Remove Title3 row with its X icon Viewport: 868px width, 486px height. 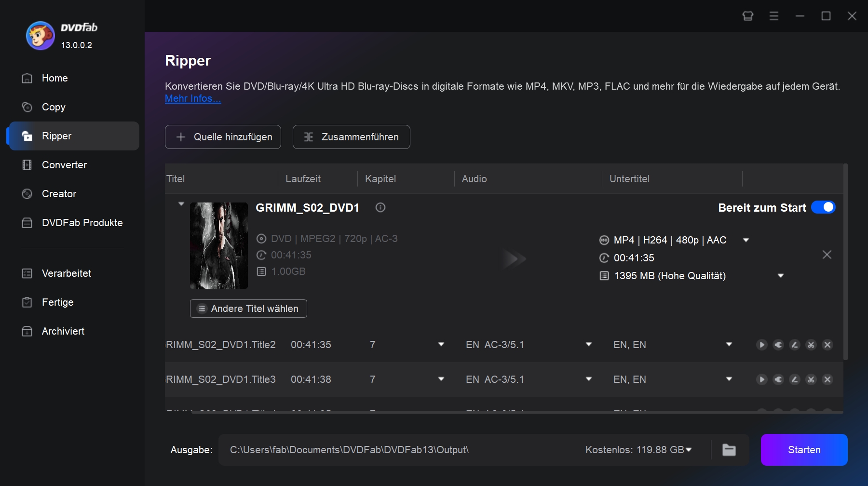tap(827, 379)
